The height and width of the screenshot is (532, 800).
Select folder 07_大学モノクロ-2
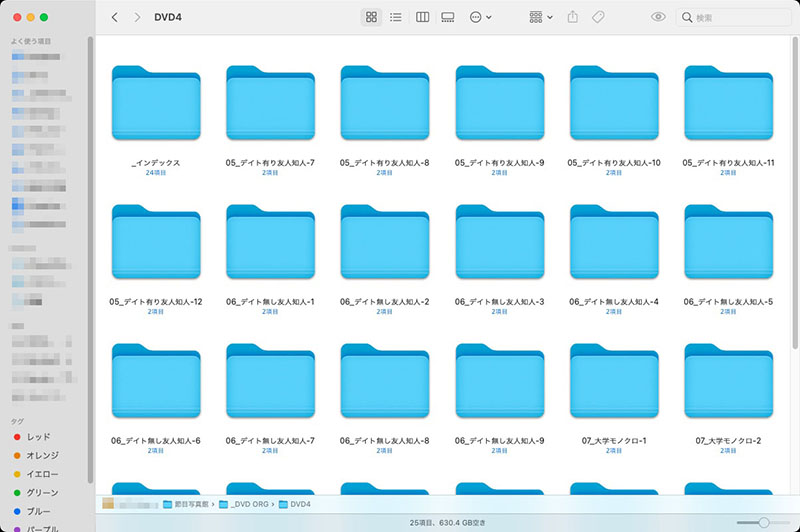pos(729,381)
